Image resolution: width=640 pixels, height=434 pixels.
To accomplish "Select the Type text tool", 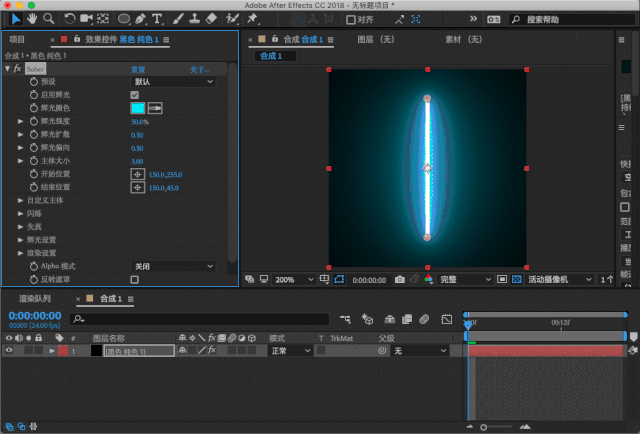I will pyautogui.click(x=158, y=18).
